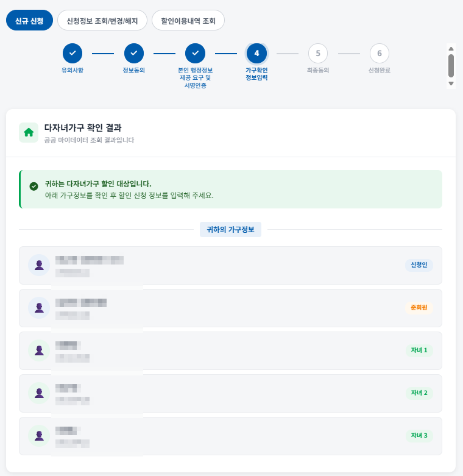Select step 6 circle 신청완료
The height and width of the screenshot is (476, 463).
tap(380, 53)
